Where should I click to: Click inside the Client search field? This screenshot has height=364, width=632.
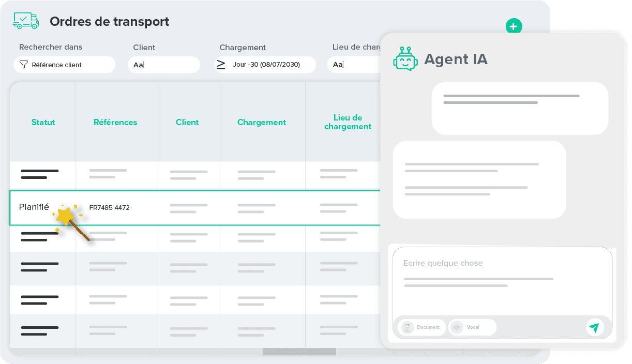click(164, 65)
